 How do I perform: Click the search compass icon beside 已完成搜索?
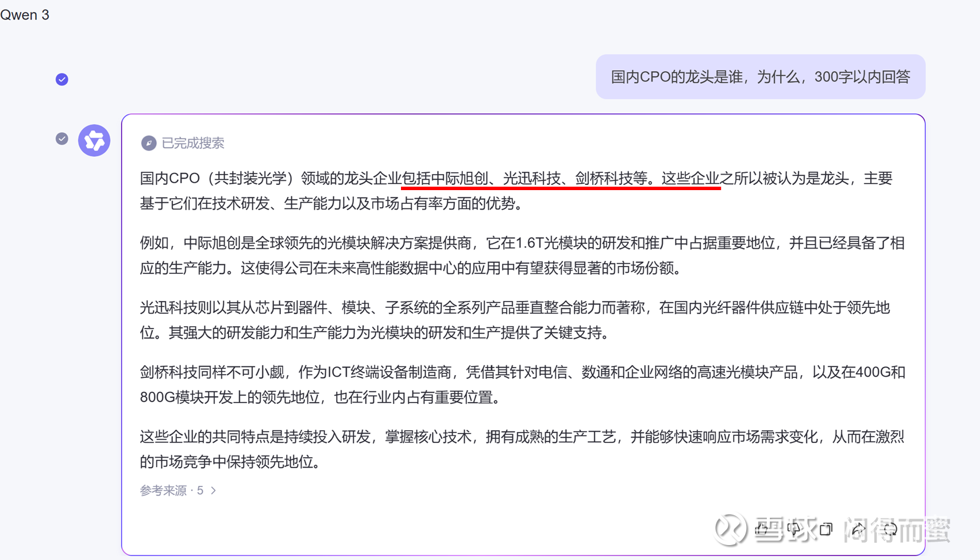(149, 143)
